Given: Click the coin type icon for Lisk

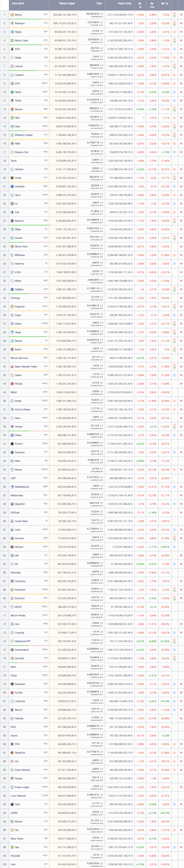Looking at the screenshot, I should 174,212.
